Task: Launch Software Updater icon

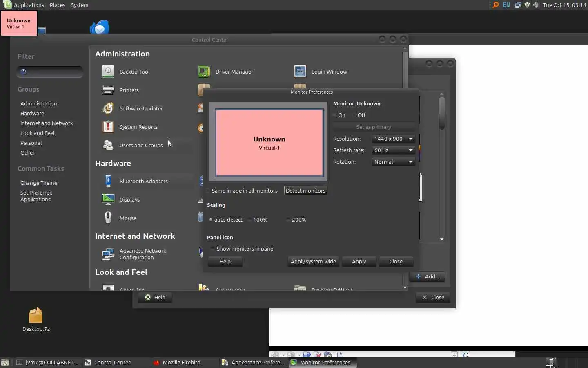Action: click(108, 108)
